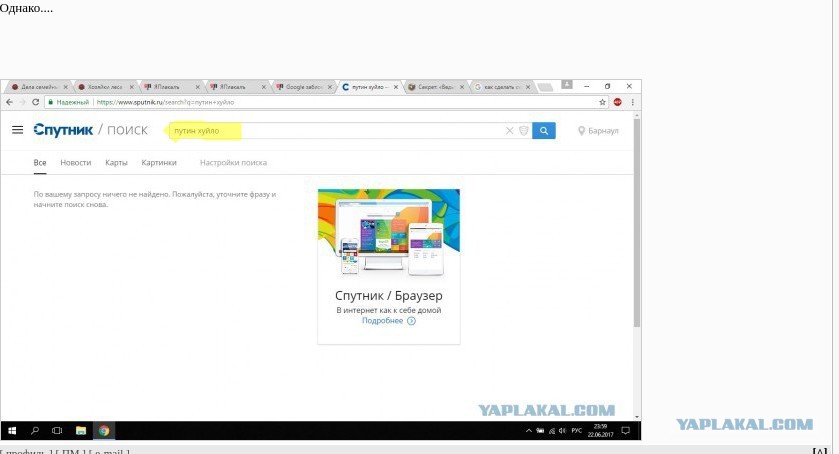Open File Explorer from taskbar
839x454 pixels.
click(81, 430)
